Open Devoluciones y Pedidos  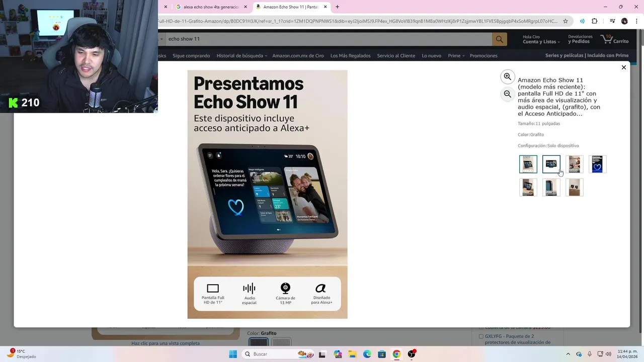coord(580,39)
